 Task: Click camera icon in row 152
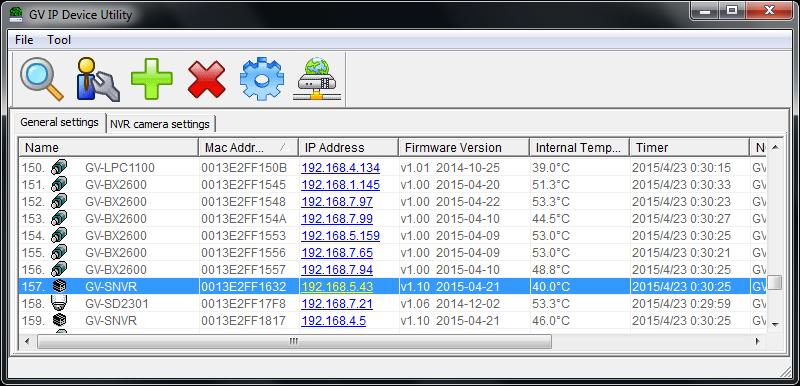[59, 201]
